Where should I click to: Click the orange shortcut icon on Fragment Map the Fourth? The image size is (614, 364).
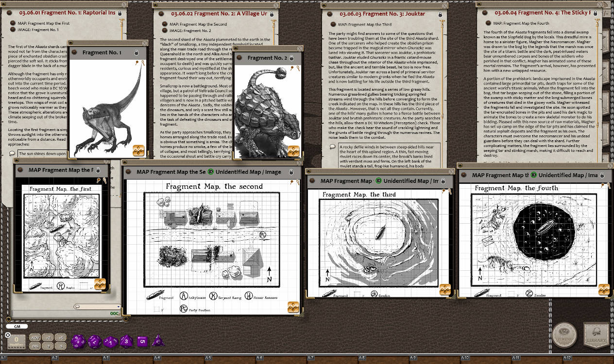pos(604,289)
